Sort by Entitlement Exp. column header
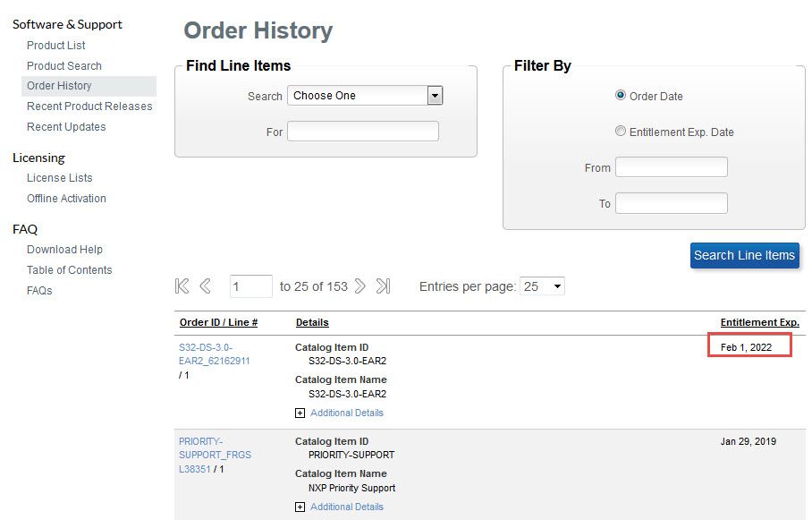The height and width of the screenshot is (520, 812). [x=759, y=322]
